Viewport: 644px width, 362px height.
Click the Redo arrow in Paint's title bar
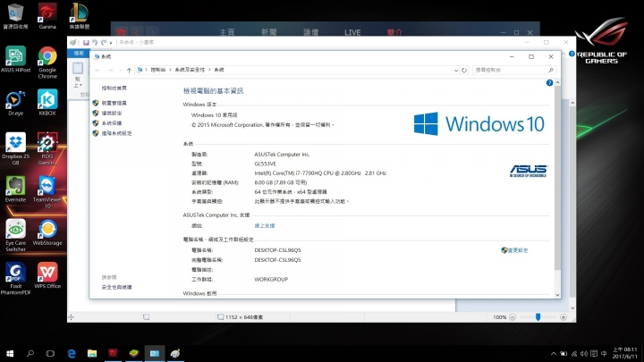click(x=104, y=42)
